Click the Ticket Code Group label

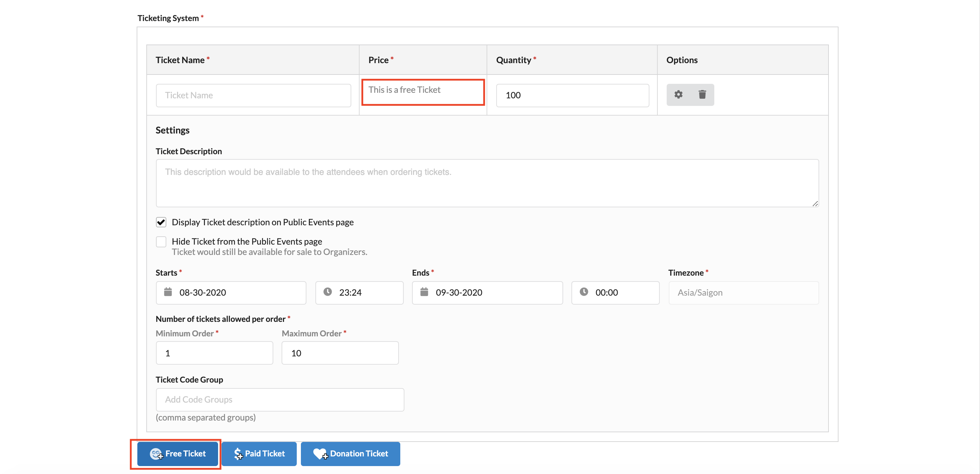[189, 379]
